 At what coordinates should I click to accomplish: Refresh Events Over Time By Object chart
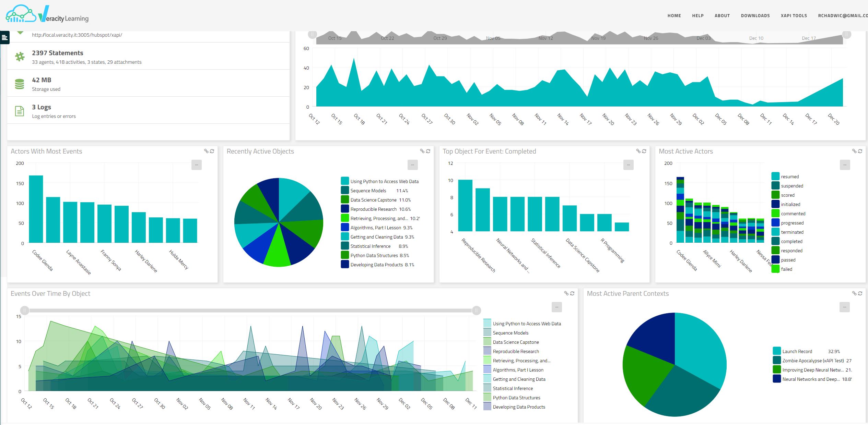(x=572, y=293)
